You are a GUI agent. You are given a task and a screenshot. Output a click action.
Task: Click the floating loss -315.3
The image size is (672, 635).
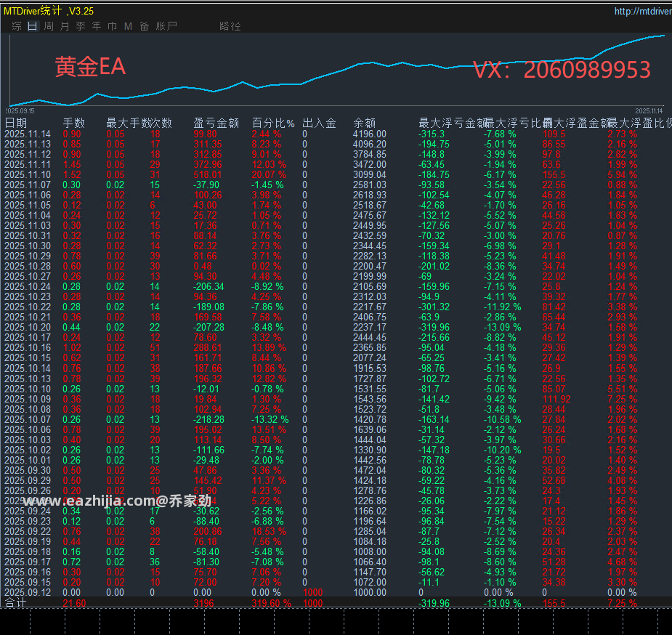[431, 134]
